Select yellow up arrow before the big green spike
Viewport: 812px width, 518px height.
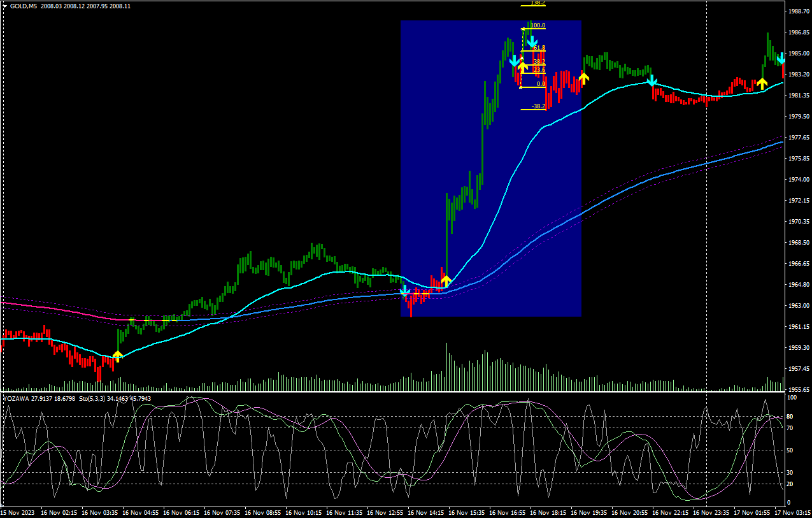click(x=446, y=280)
